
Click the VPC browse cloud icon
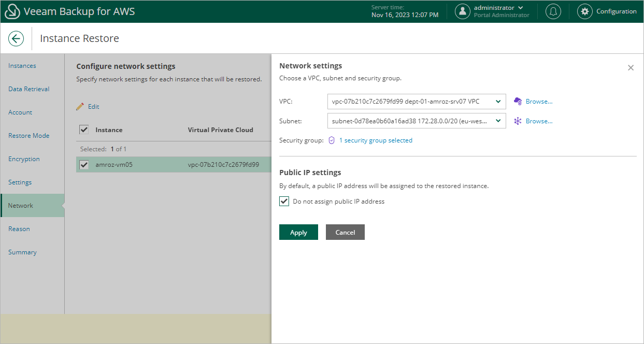click(518, 101)
